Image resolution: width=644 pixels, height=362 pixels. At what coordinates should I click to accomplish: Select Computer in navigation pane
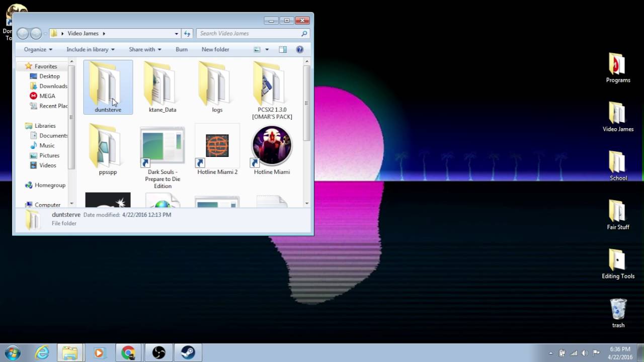point(47,205)
